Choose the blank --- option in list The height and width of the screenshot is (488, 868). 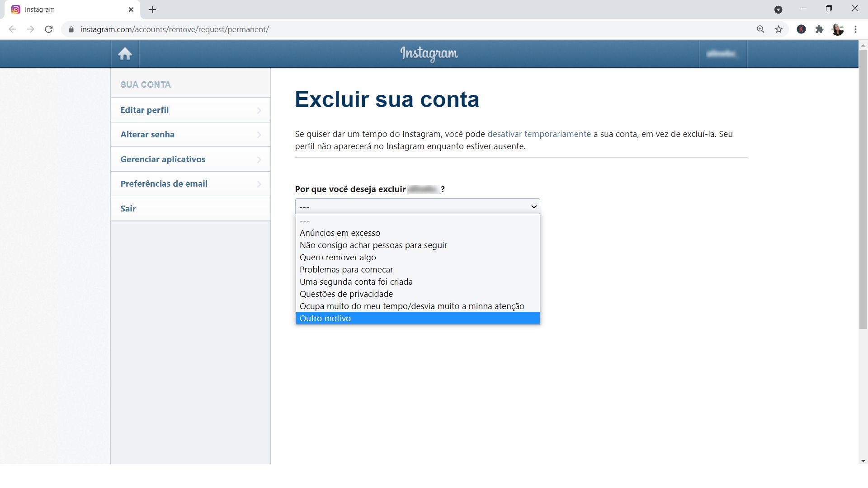point(418,221)
